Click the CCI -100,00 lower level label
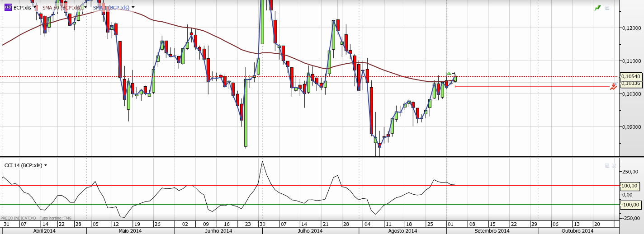The image size is (644, 234). [629, 205]
